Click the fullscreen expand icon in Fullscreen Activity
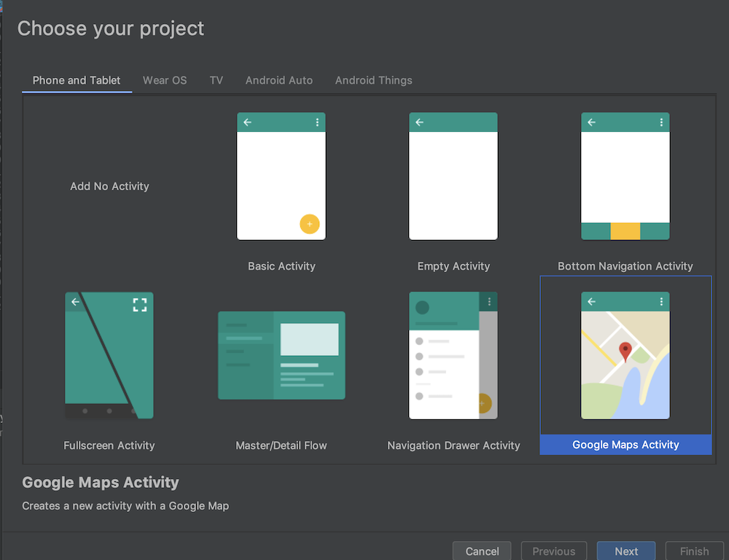Image resolution: width=729 pixels, height=560 pixels. pos(140,305)
